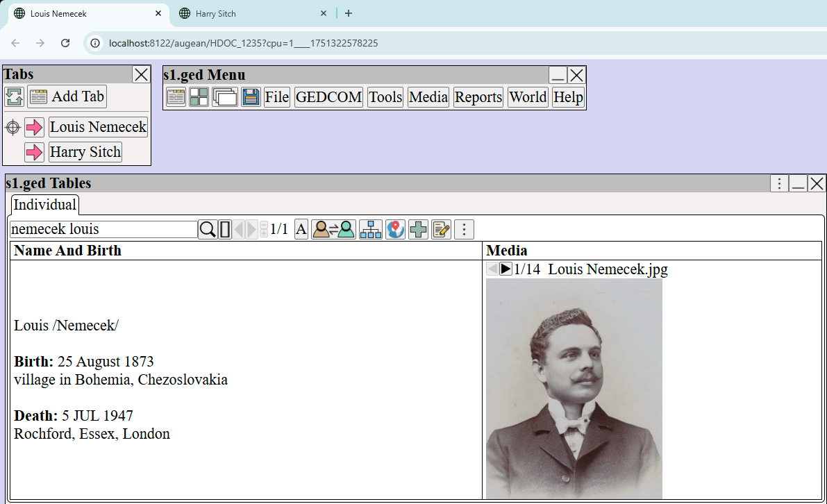Select the Individual tab

pos(45,205)
